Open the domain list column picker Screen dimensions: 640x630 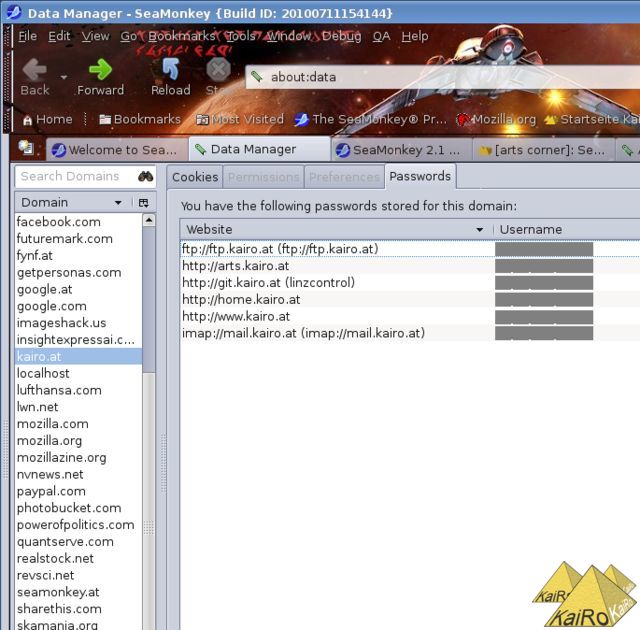pyautogui.click(x=144, y=203)
